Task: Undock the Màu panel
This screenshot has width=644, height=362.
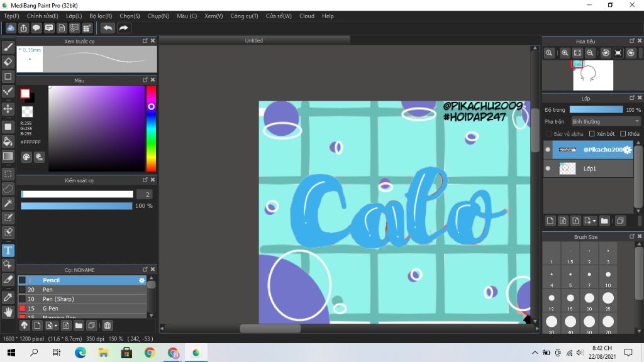Action: pos(145,80)
